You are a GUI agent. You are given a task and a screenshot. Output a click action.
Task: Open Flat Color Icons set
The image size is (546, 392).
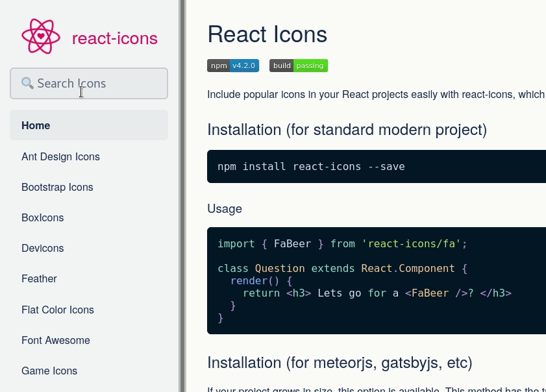(x=58, y=310)
